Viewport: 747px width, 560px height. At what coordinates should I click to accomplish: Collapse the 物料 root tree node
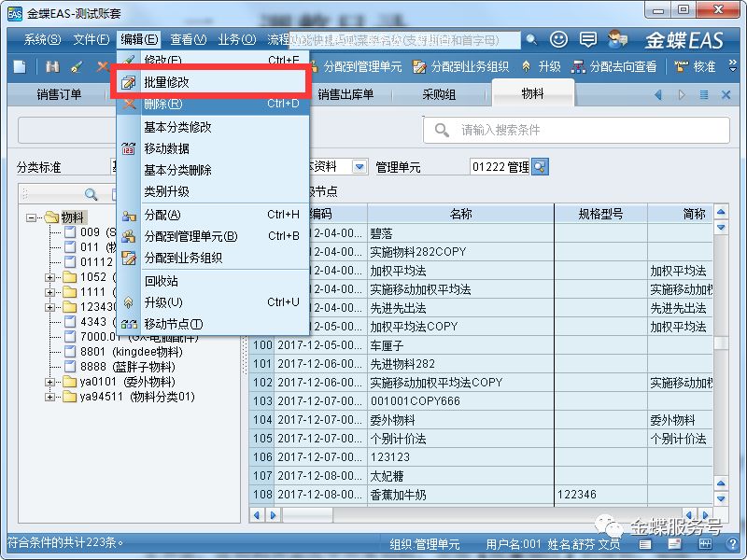click(x=31, y=217)
